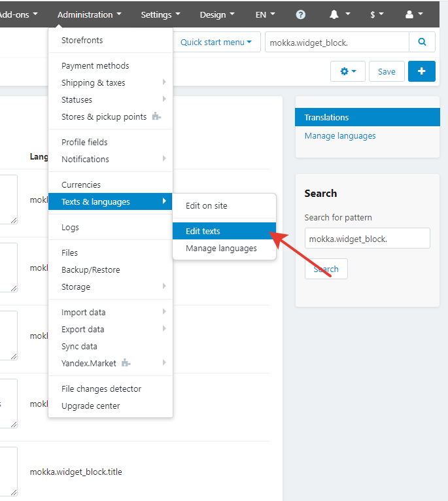448x501 pixels.
Task: Select Edit texts from the submenu
Action: (203, 232)
